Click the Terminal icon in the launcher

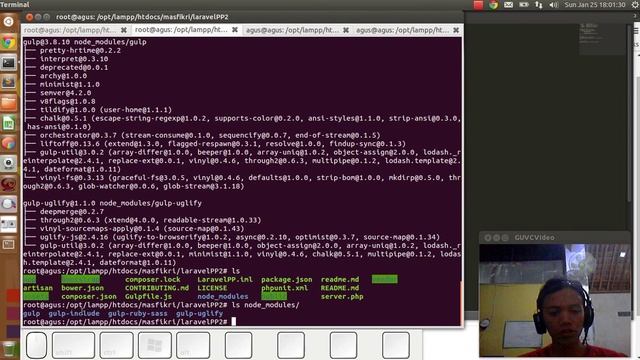tap(9, 62)
